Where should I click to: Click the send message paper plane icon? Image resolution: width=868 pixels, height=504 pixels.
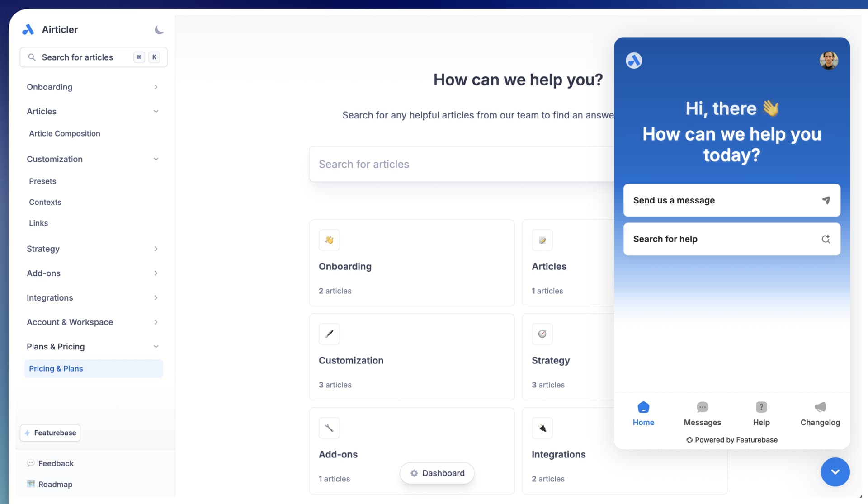click(826, 200)
